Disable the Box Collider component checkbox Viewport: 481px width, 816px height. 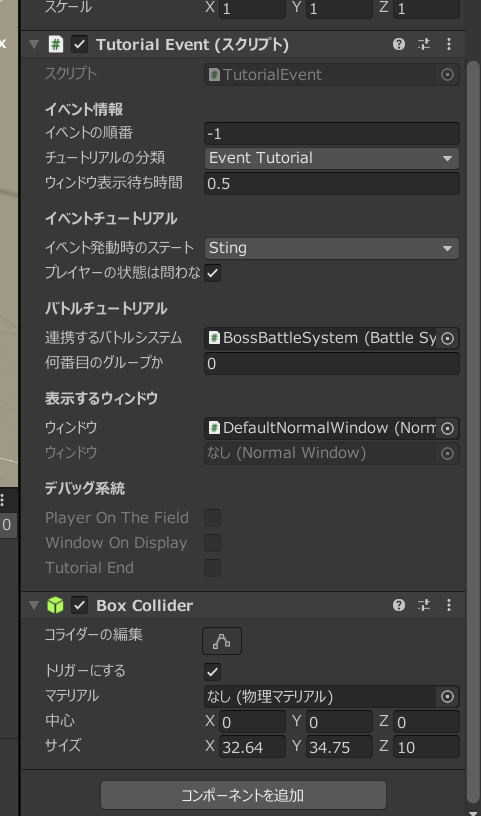[x=80, y=605]
